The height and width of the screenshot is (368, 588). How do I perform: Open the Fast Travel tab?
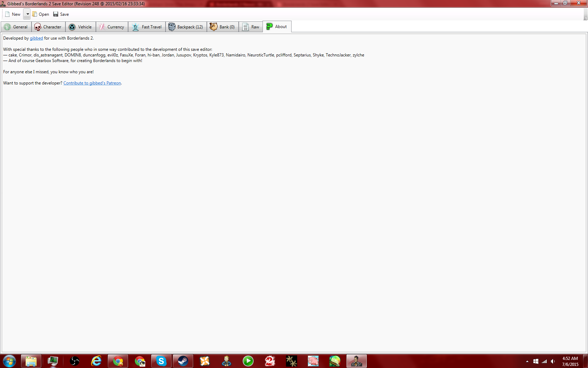click(x=147, y=27)
